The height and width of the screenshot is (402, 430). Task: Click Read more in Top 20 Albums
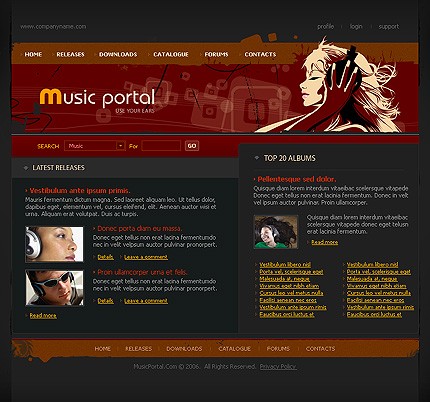click(x=324, y=242)
